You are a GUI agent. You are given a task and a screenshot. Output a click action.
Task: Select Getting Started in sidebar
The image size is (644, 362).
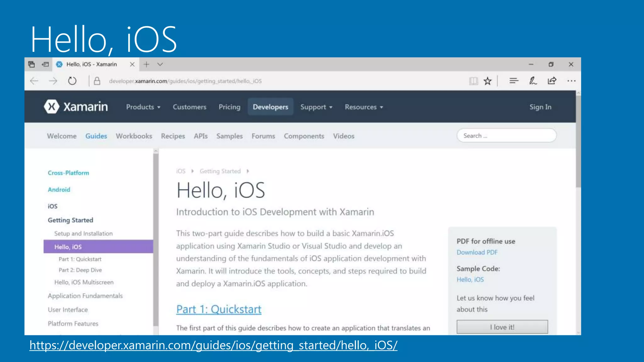click(70, 220)
